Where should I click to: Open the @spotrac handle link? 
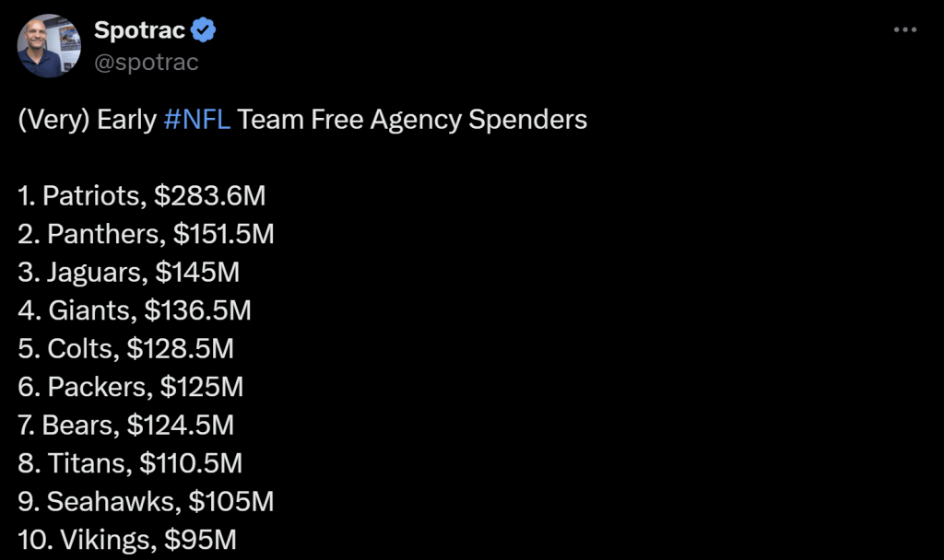146,62
